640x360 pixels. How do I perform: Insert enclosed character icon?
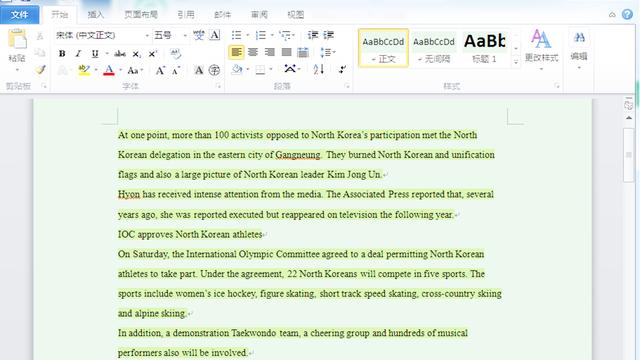214,70
